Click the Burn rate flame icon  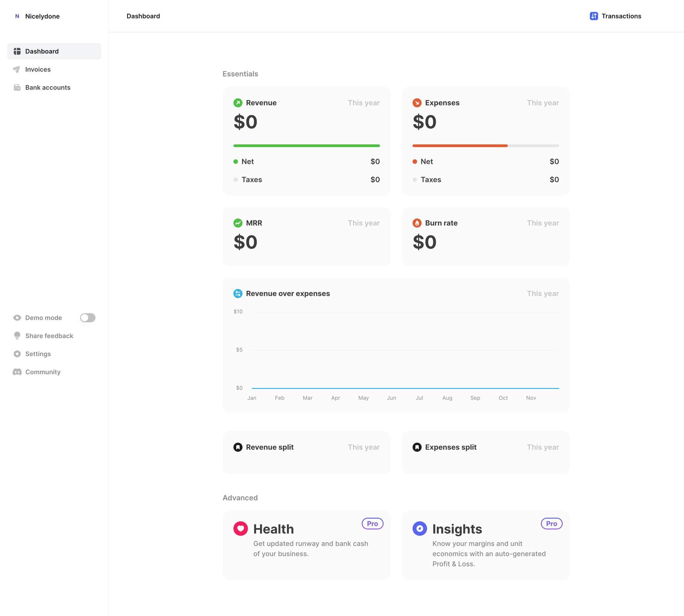(417, 223)
